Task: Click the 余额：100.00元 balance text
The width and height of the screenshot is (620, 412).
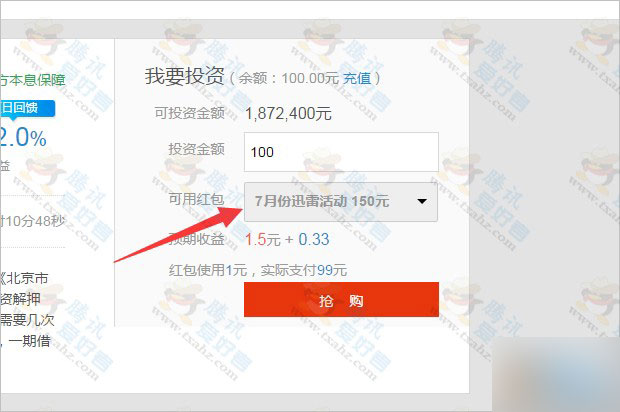Action: [289, 78]
